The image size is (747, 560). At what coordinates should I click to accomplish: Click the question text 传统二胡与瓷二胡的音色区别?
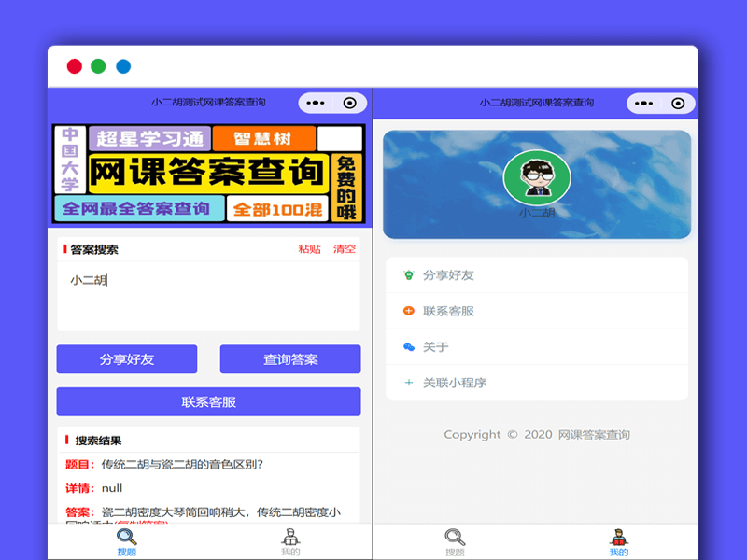[182, 464]
